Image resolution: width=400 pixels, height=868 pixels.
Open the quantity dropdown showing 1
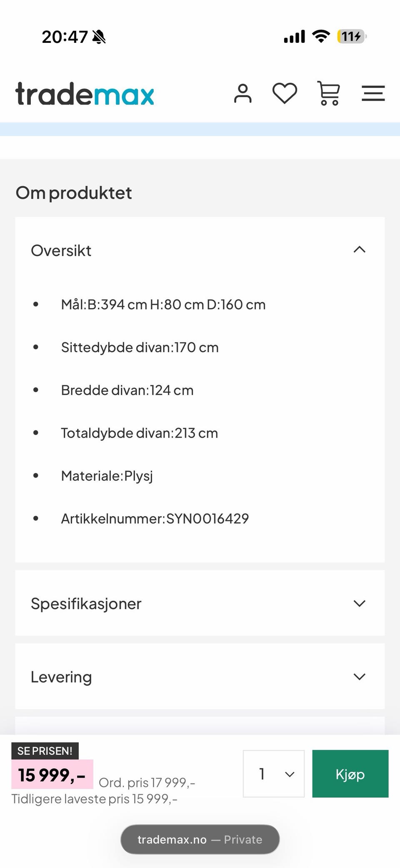pos(274,773)
